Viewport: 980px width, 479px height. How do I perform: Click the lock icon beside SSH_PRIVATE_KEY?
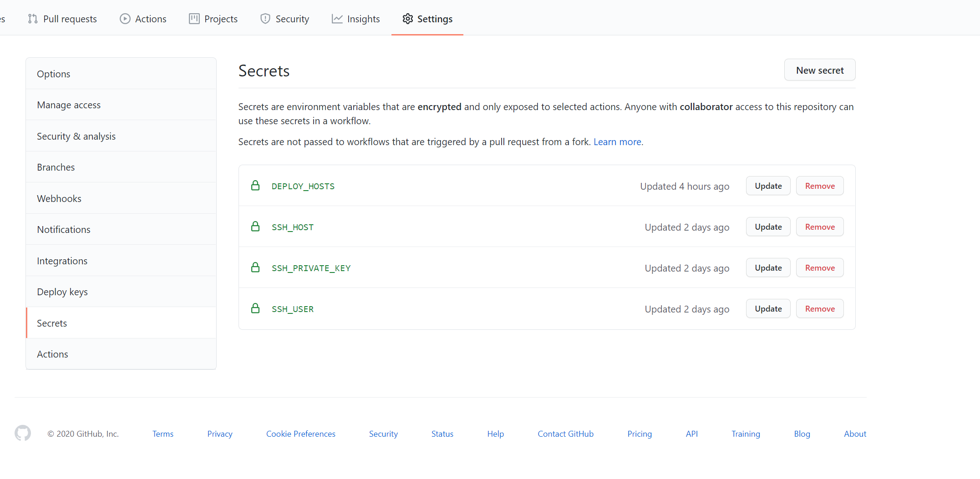point(255,267)
